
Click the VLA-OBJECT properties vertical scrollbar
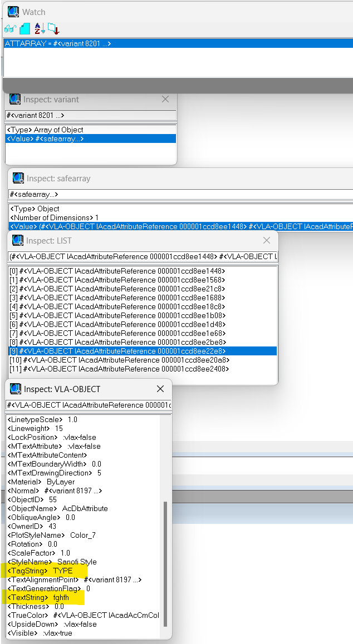tap(166, 563)
